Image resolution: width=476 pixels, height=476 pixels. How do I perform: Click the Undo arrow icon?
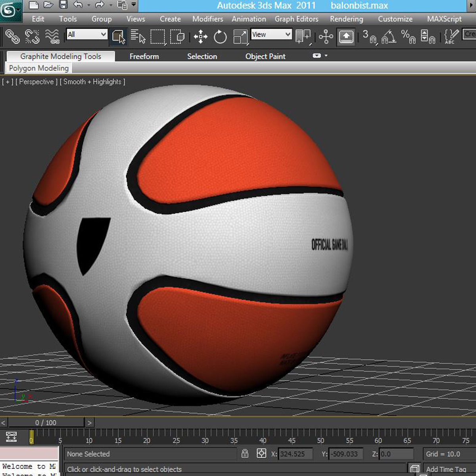pos(78,5)
